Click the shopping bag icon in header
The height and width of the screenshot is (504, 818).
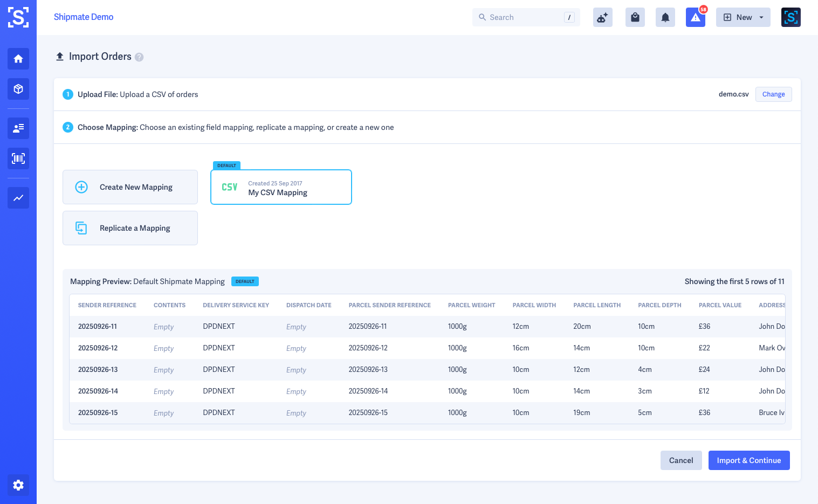635,17
